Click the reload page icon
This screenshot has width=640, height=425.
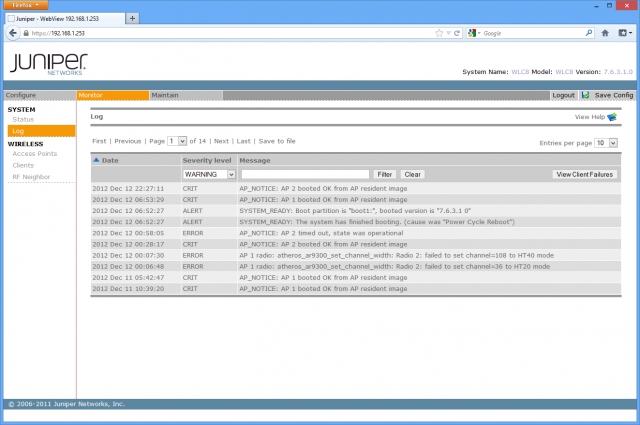click(x=457, y=33)
